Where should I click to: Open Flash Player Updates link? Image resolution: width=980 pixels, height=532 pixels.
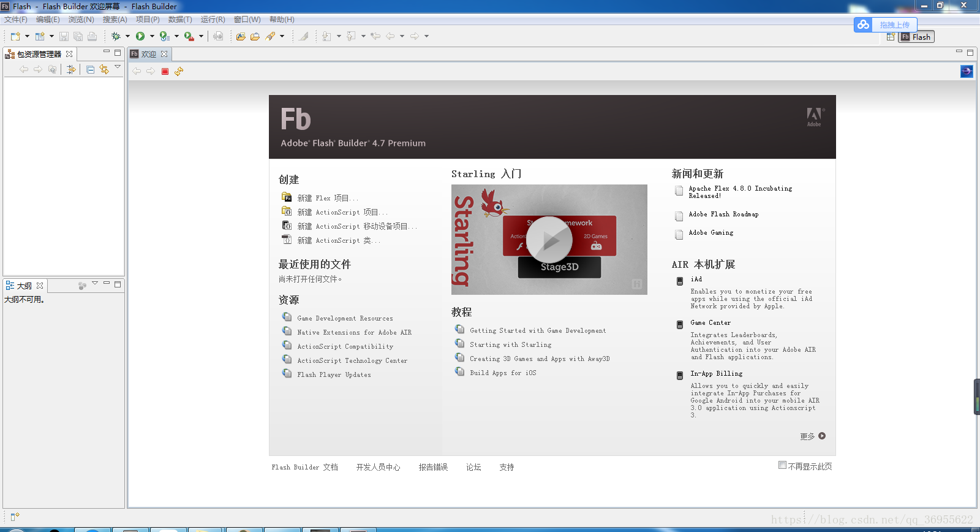click(334, 374)
